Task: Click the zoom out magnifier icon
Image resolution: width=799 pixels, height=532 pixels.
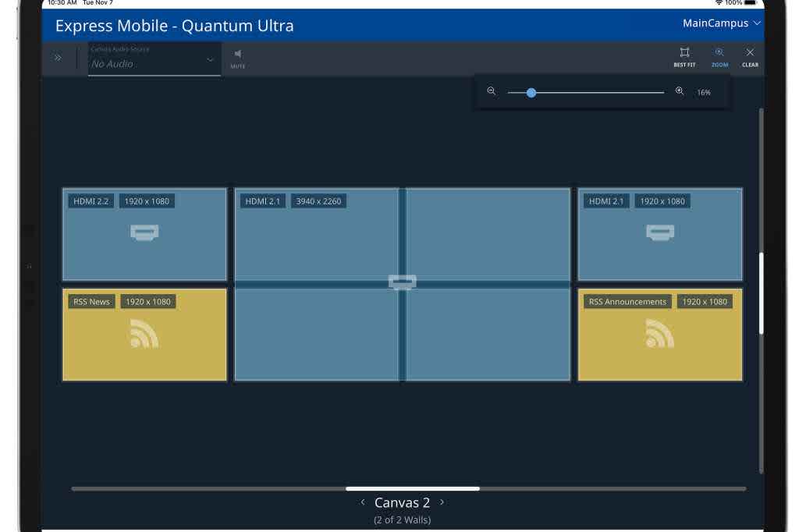Action: click(x=492, y=90)
